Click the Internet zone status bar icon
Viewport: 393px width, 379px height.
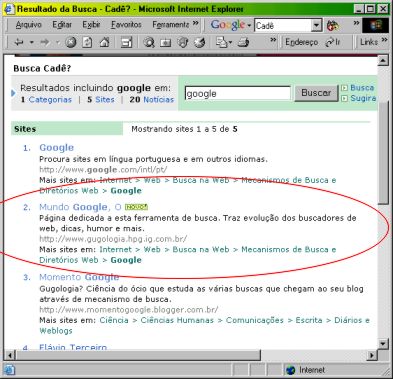point(291,370)
